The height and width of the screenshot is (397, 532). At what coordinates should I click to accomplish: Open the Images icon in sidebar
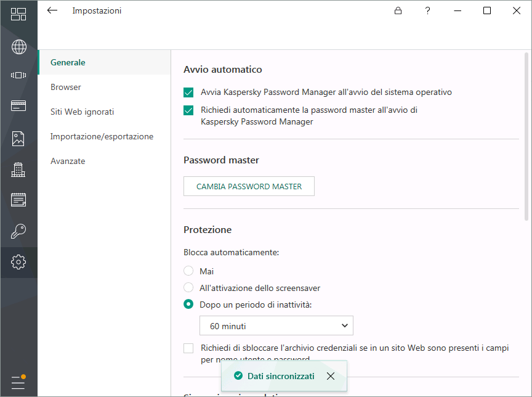18,139
